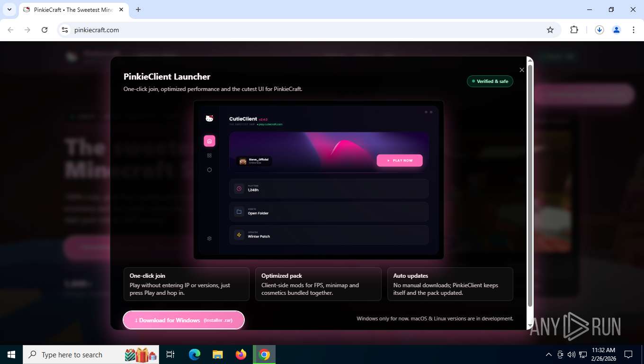644x364 pixels.
Task: Click the circle icon in preview sidebar
Action: (209, 170)
